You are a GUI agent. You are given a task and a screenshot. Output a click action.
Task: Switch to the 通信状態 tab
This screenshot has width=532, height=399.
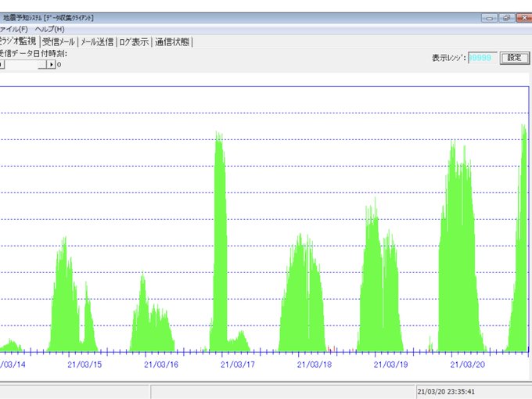coord(172,42)
